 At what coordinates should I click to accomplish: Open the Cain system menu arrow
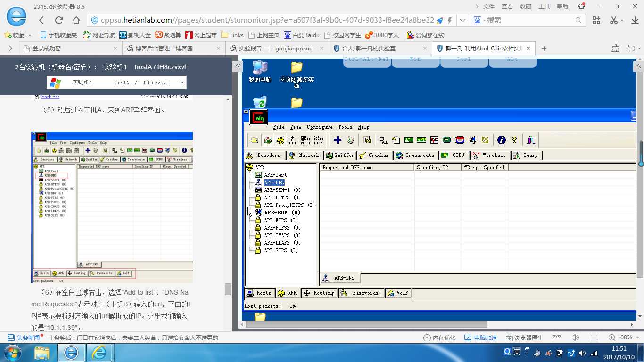[x=246, y=112]
